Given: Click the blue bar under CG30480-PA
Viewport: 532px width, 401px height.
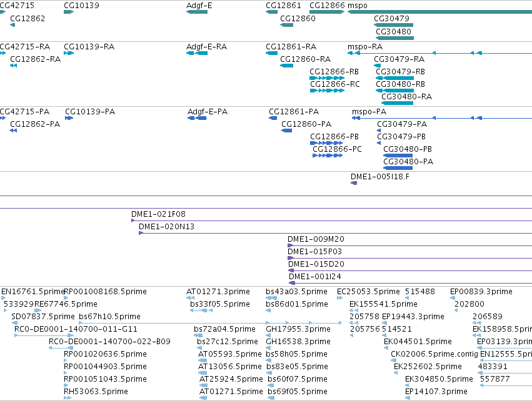Looking at the screenshot, I should click(398, 168).
